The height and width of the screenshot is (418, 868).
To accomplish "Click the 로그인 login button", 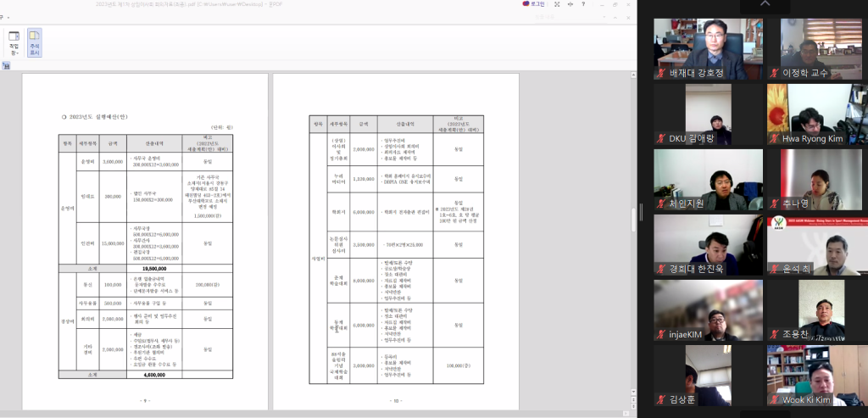I will 538,4.
